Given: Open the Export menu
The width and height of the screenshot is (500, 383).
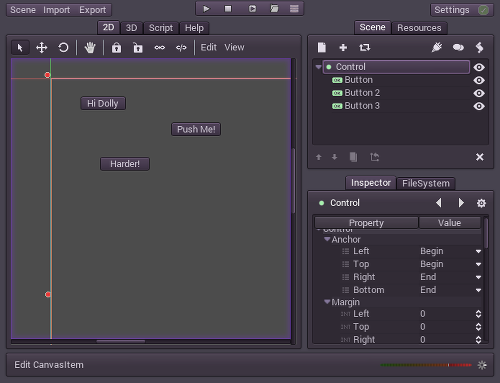Looking at the screenshot, I should click(92, 10).
